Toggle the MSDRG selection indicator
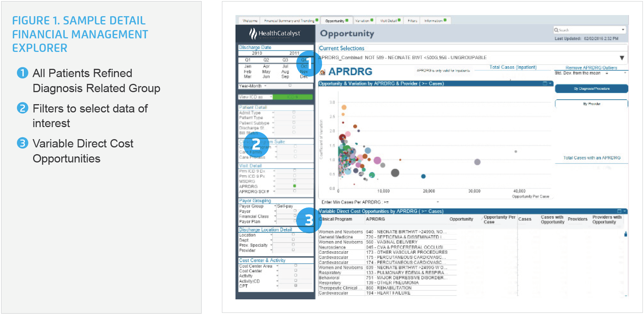644x314 pixels. click(295, 181)
